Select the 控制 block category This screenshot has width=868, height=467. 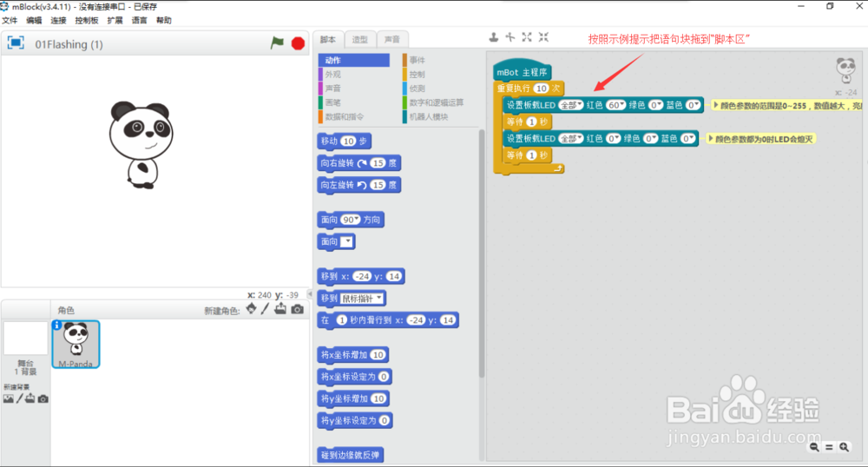pos(417,74)
